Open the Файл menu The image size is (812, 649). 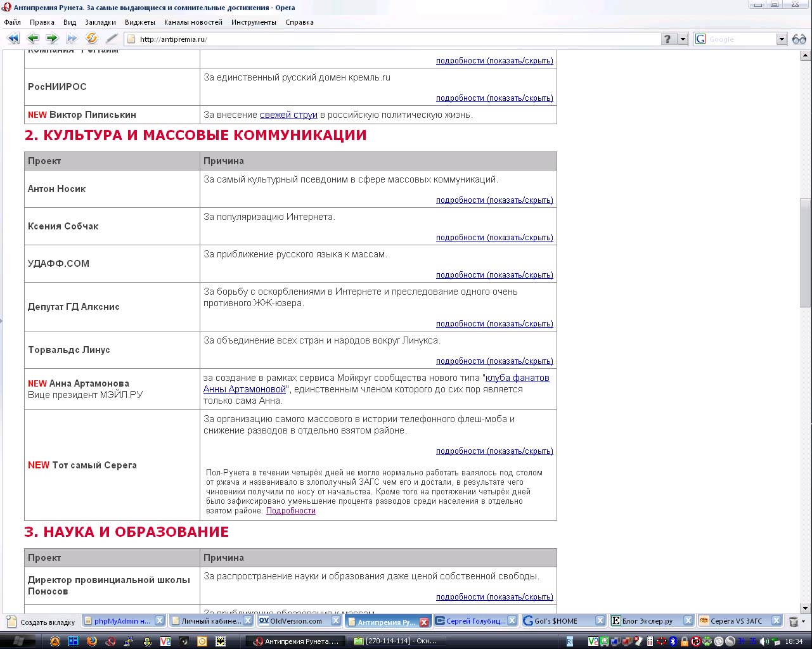pos(13,22)
